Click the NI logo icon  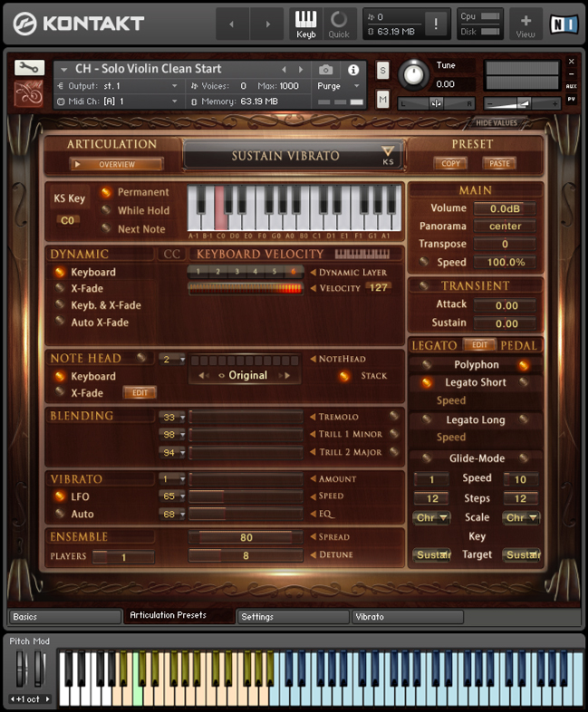point(564,24)
